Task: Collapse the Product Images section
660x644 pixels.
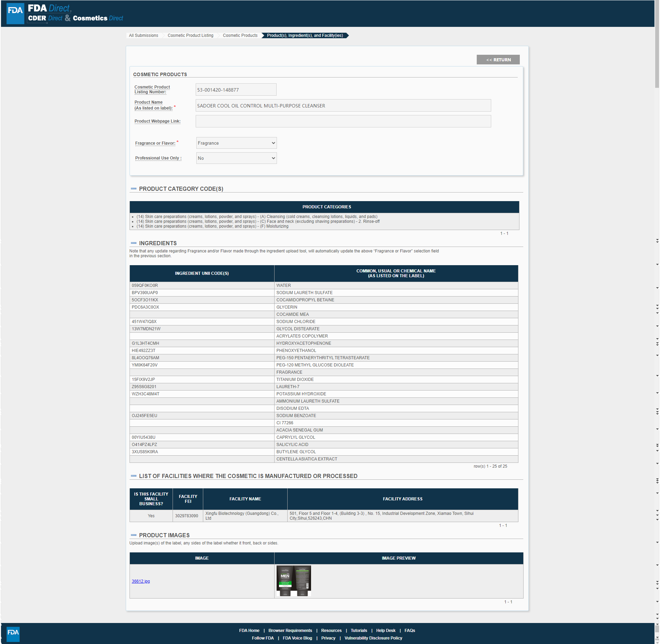Action: pos(134,535)
